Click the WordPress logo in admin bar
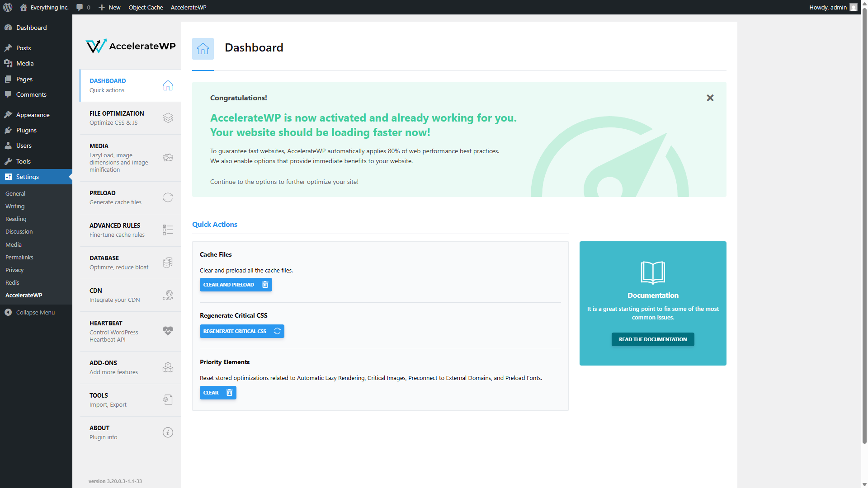This screenshot has height=488, width=868. point(8,7)
